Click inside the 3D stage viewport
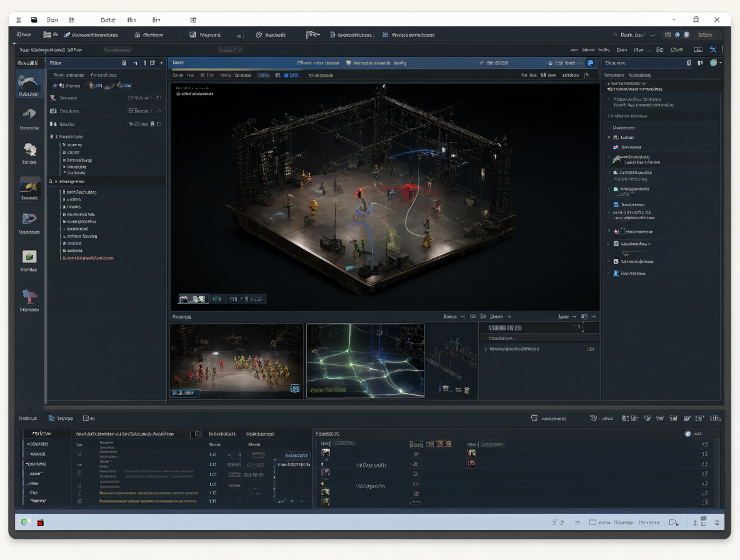Image resolution: width=740 pixels, height=560 pixels. pos(385,197)
